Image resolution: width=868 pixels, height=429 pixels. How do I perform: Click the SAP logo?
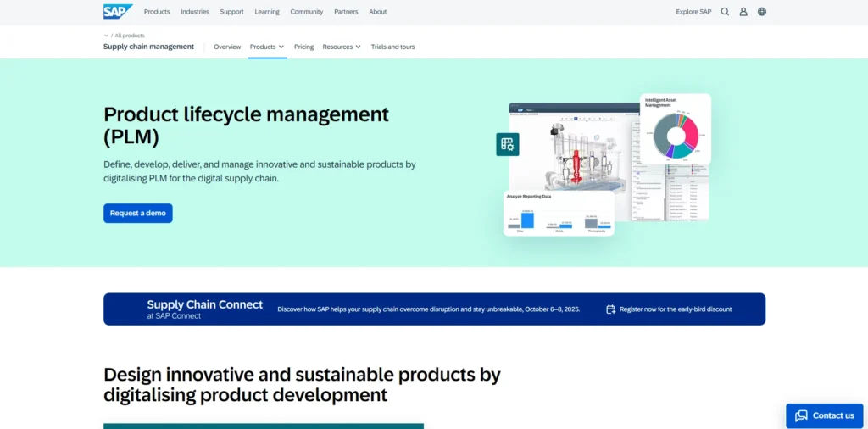tap(118, 12)
